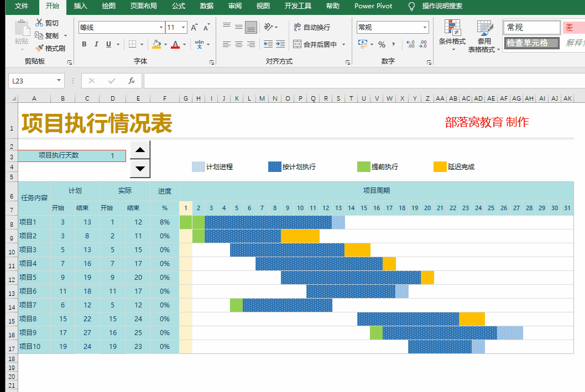This screenshot has height=392, width=585.
Task: Toggle Italic formatting
Action: (96, 44)
